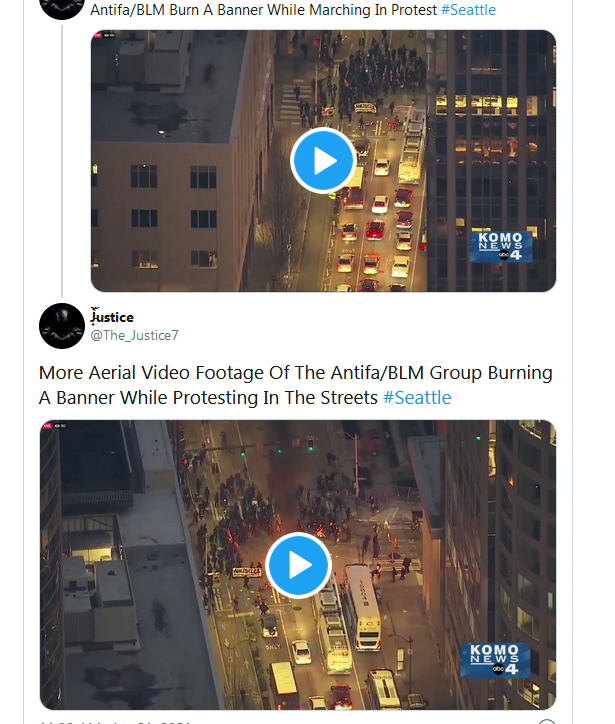Play the first aerial video of cars and marchers
The width and height of the screenshot is (615, 724).
tap(323, 161)
